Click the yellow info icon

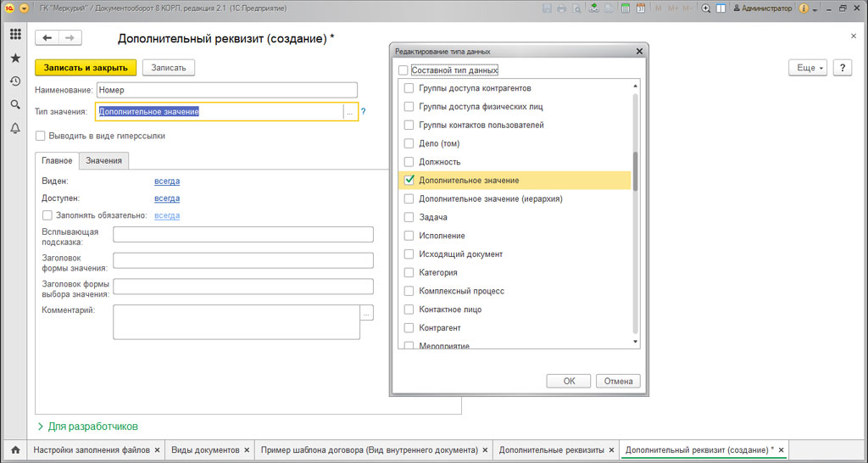804,8
